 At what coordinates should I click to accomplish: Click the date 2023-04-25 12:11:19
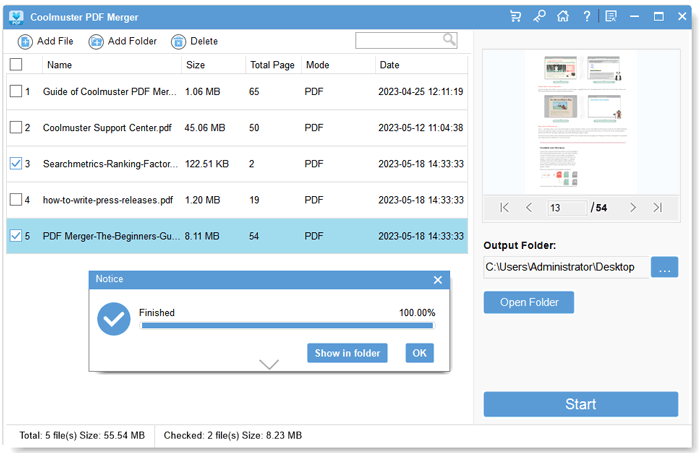(x=421, y=91)
